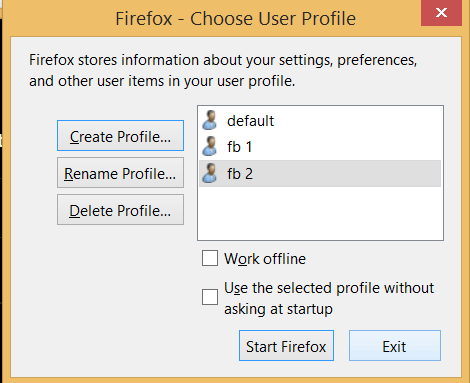The width and height of the screenshot is (470, 383).
Task: Click the Rename Profile button
Action: tap(120, 173)
